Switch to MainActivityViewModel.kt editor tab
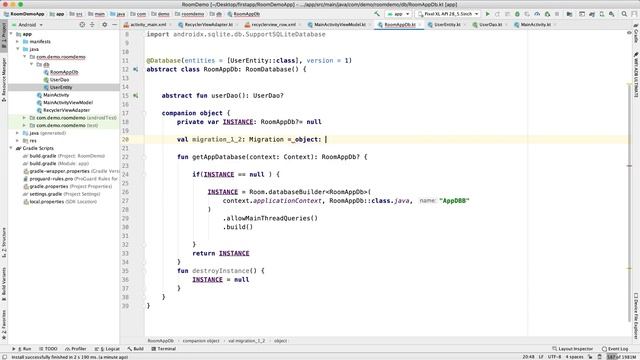This screenshot has width=640, height=360. point(337,25)
